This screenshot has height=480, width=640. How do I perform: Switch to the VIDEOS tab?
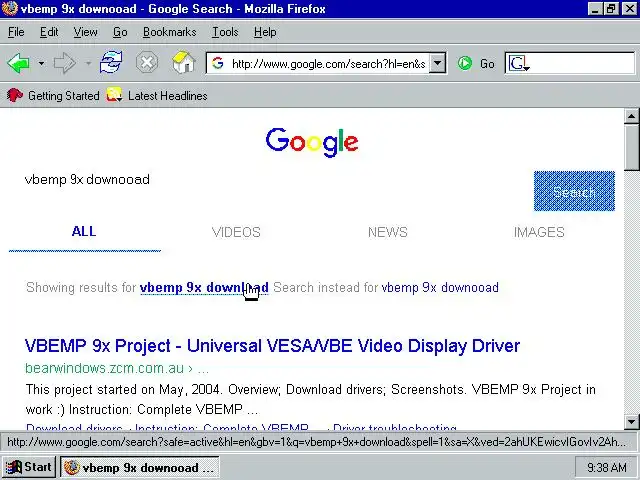point(236,232)
